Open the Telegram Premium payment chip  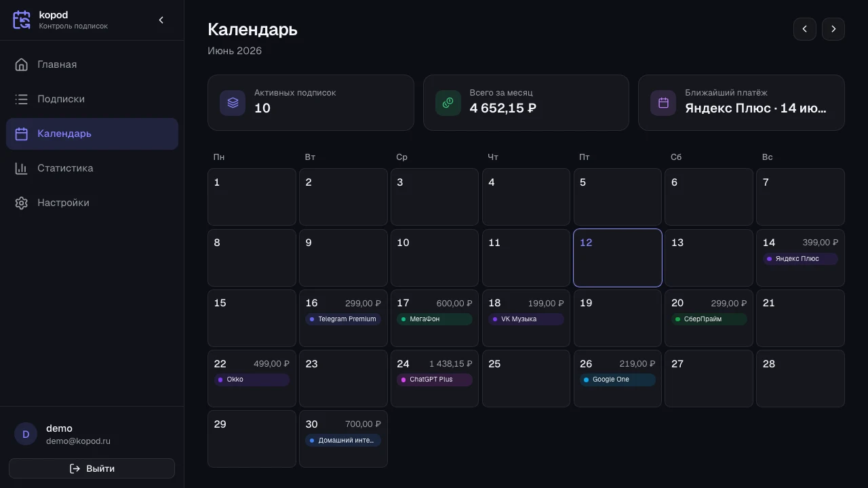tap(343, 319)
